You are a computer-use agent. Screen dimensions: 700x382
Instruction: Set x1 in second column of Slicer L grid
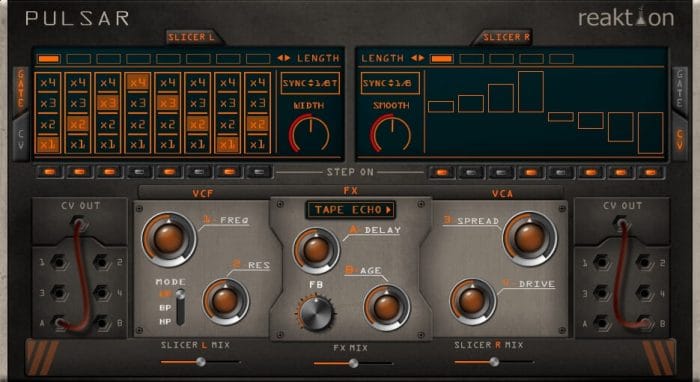[x=78, y=145]
